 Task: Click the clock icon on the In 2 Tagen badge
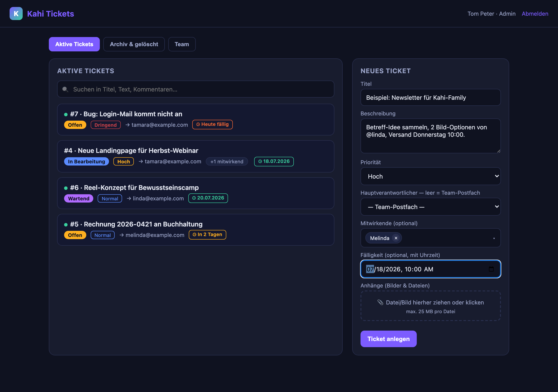(x=194, y=235)
